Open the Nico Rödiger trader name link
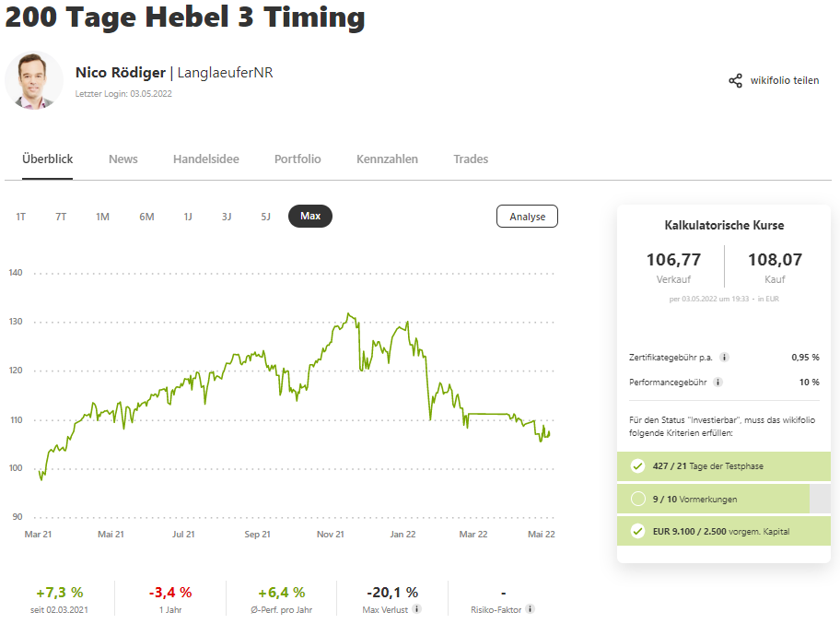The height and width of the screenshot is (624, 840). pyautogui.click(x=121, y=73)
